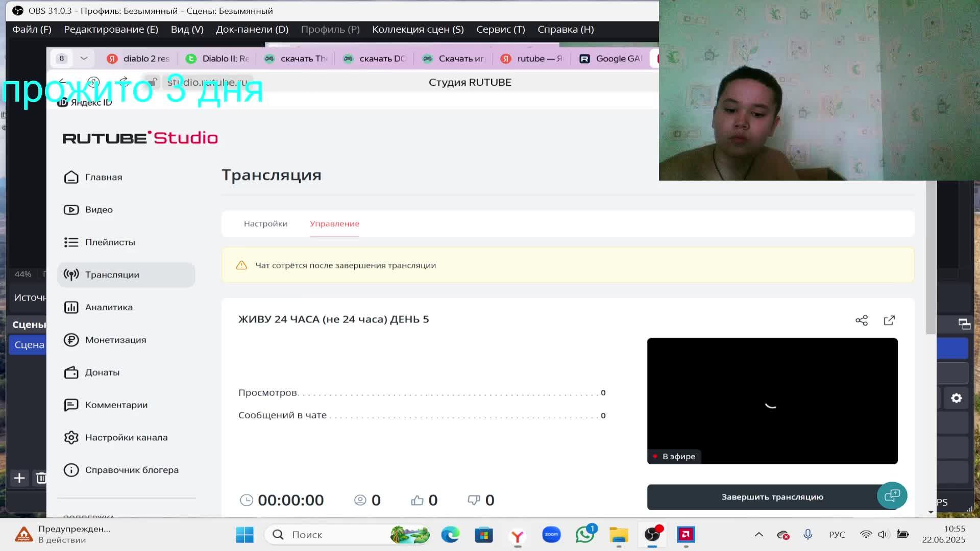This screenshot has width=980, height=551.
Task: Expand browser tab list dropdown arrow
Action: [x=84, y=59]
